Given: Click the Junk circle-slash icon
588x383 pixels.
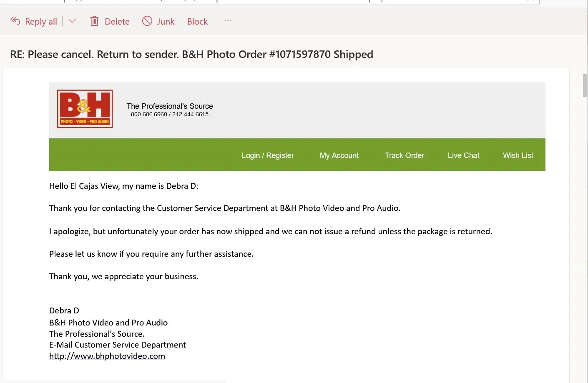Looking at the screenshot, I should click(x=147, y=21).
